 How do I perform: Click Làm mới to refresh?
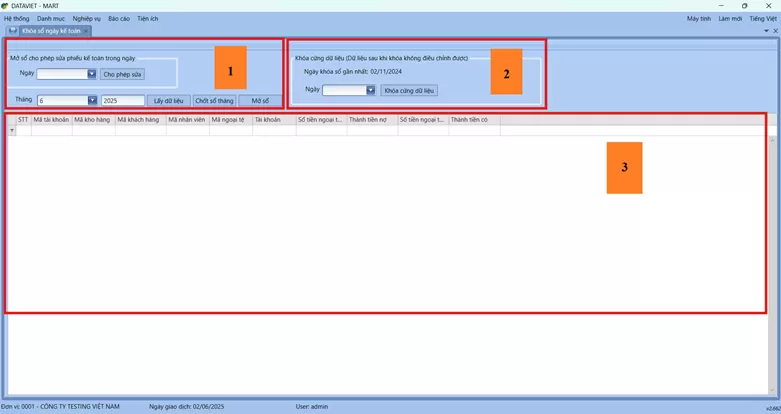click(730, 18)
